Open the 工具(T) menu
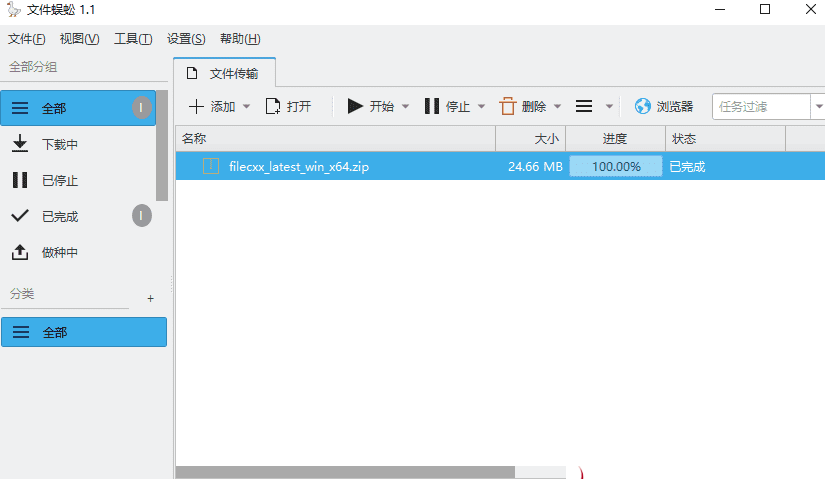This screenshot has height=479, width=825. click(x=133, y=39)
